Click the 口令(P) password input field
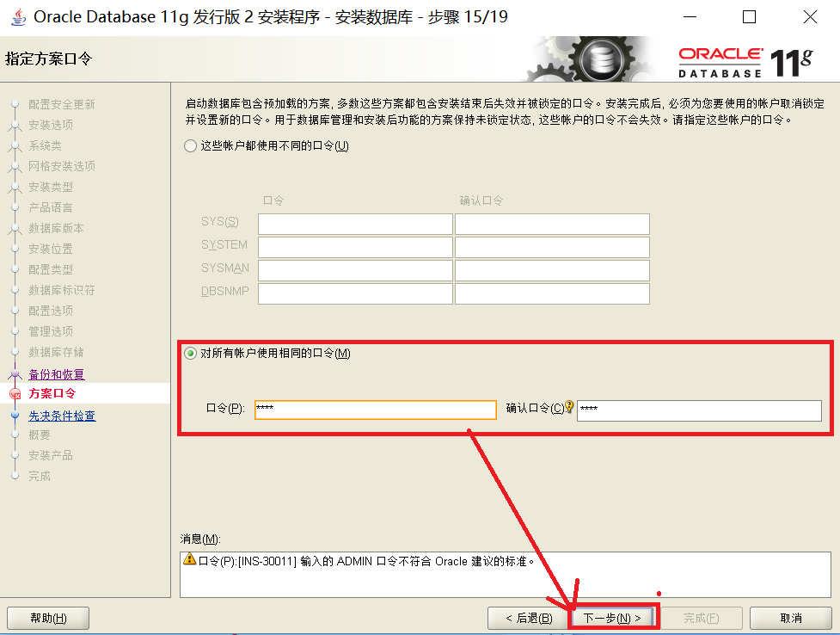Screen dimensions: 840x635 (x=376, y=410)
